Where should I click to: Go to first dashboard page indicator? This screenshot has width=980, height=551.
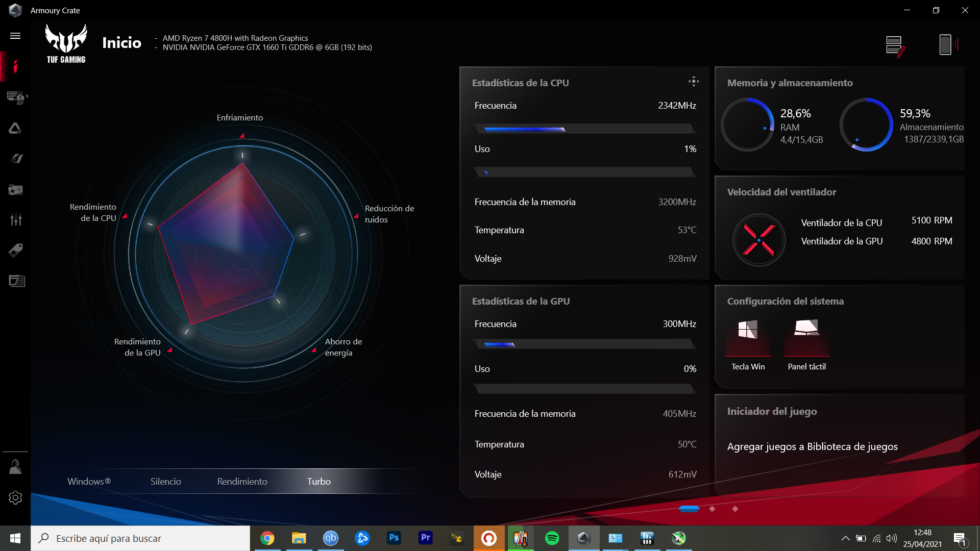pyautogui.click(x=689, y=509)
